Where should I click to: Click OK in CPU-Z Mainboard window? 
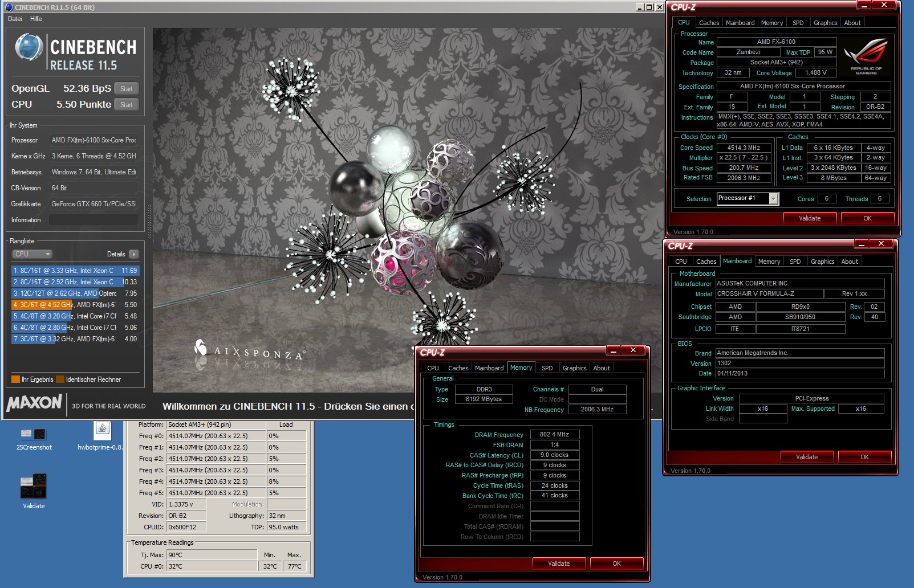point(864,457)
